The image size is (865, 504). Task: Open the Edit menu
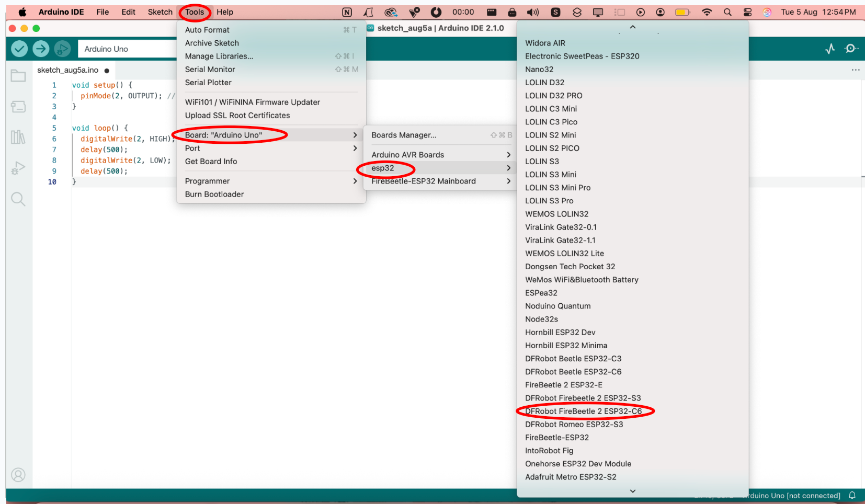coord(128,12)
